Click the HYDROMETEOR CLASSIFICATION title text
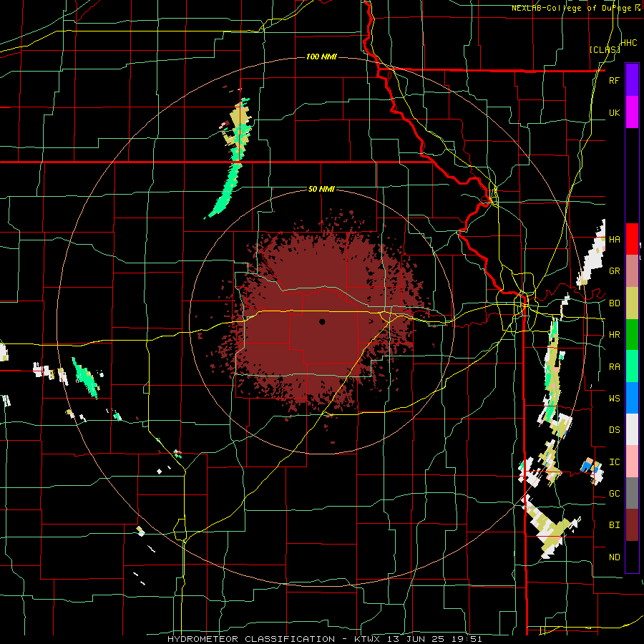 tap(251, 639)
